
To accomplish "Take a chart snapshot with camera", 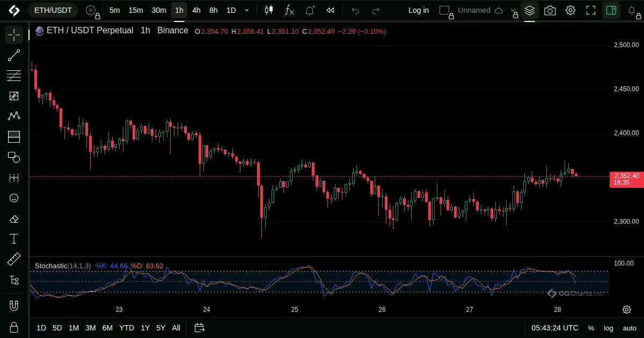I will point(550,10).
